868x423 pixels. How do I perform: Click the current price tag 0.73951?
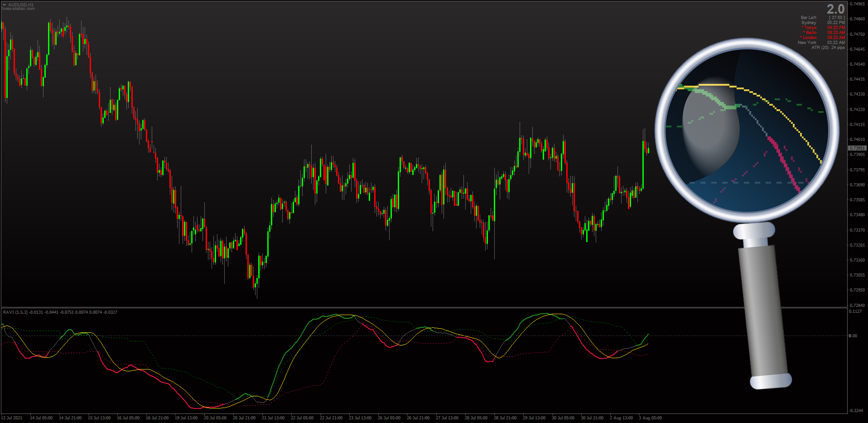tap(857, 148)
